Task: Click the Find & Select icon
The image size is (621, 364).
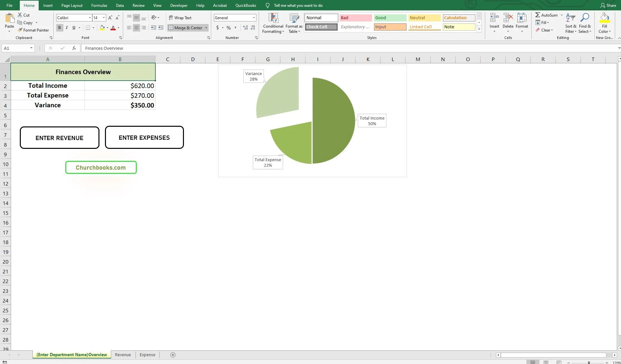Action: coord(585,23)
